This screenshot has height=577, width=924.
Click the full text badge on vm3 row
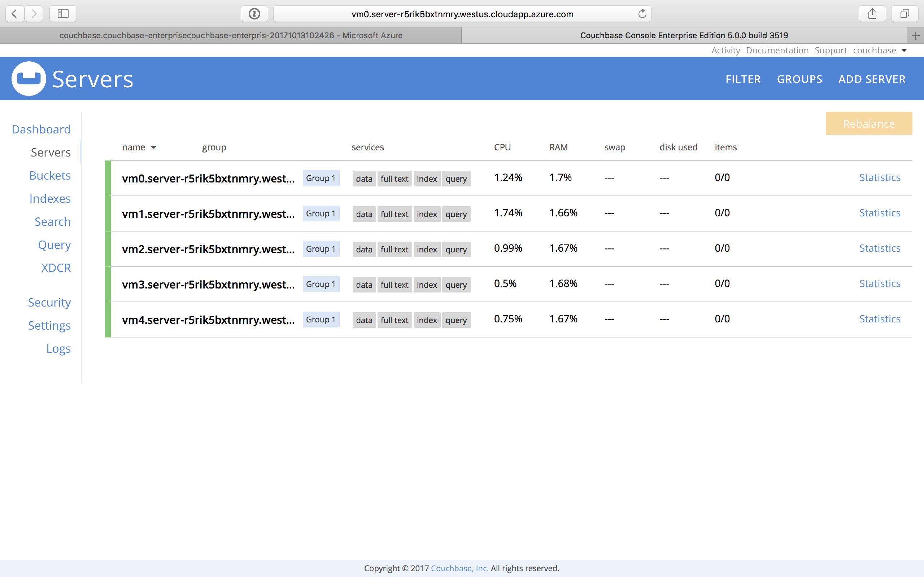point(395,285)
